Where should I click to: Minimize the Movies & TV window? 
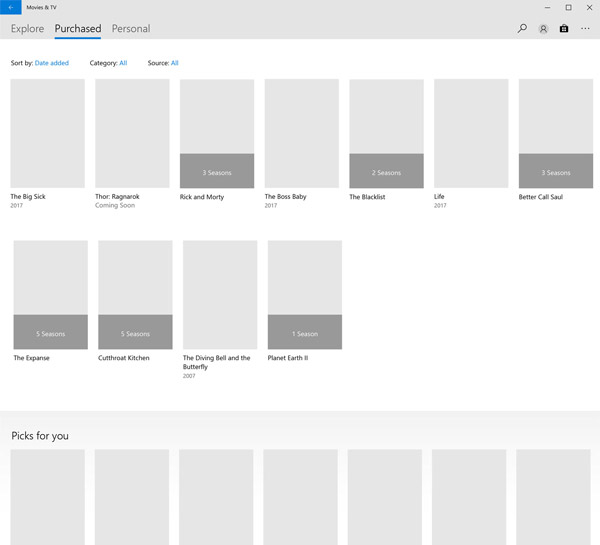(548, 7)
